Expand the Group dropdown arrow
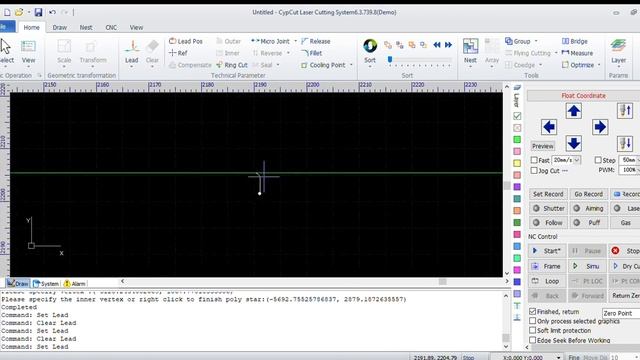The image size is (640, 360). pos(536,41)
